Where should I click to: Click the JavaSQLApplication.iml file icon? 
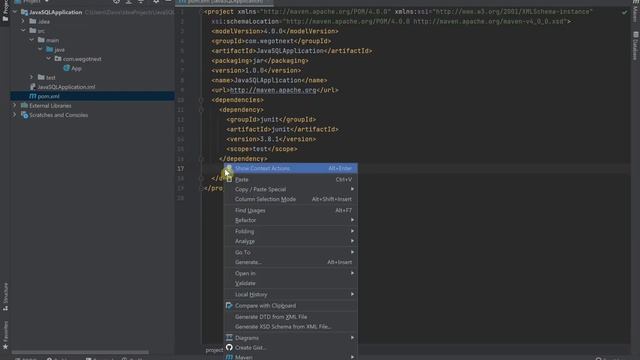[x=33, y=87]
